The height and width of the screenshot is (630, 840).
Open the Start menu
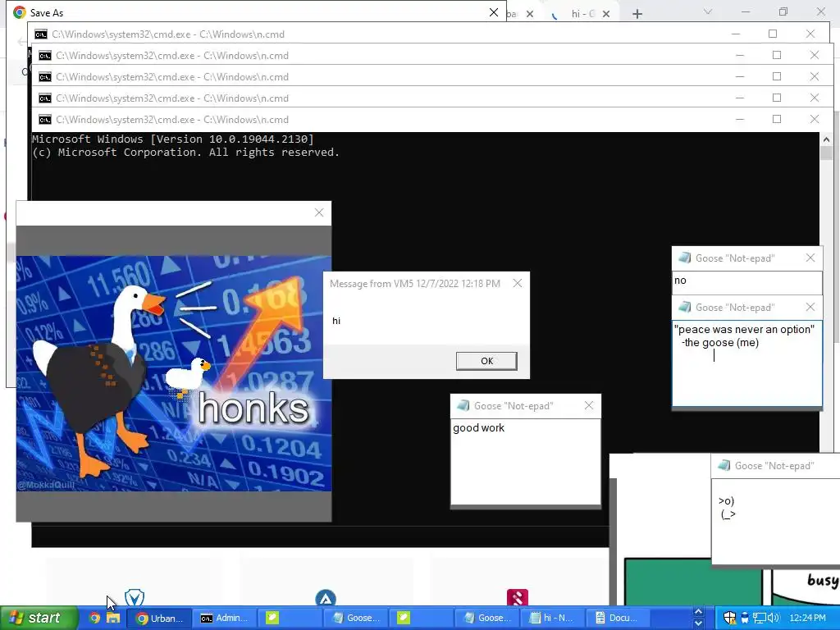pos(38,618)
